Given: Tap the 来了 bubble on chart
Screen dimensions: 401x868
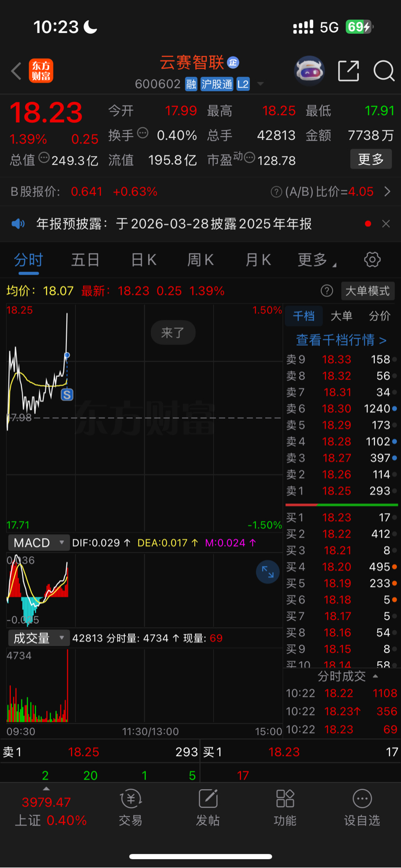Looking at the screenshot, I should pos(173,332).
